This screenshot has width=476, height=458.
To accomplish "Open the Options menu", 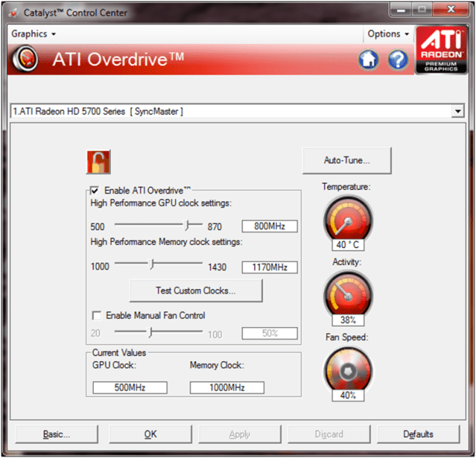I will coord(388,34).
